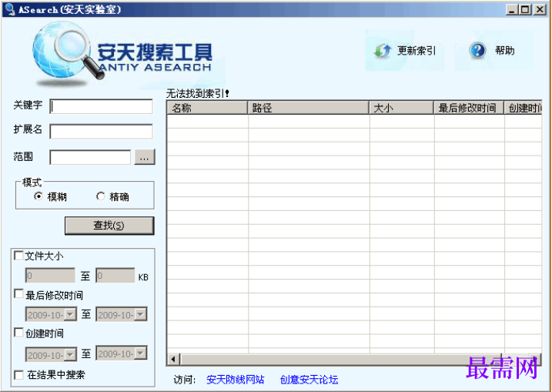Open the range browse "..." button
Viewport: 552px width, 392px height.
pos(144,157)
